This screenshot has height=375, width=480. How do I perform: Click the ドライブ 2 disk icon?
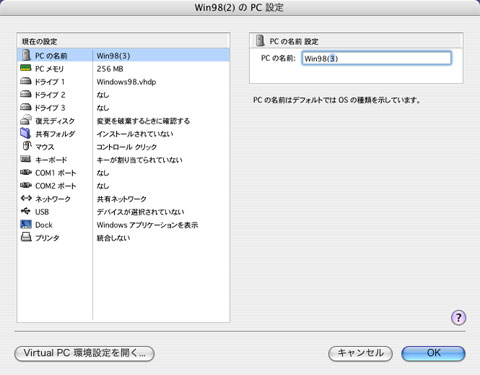[26, 94]
